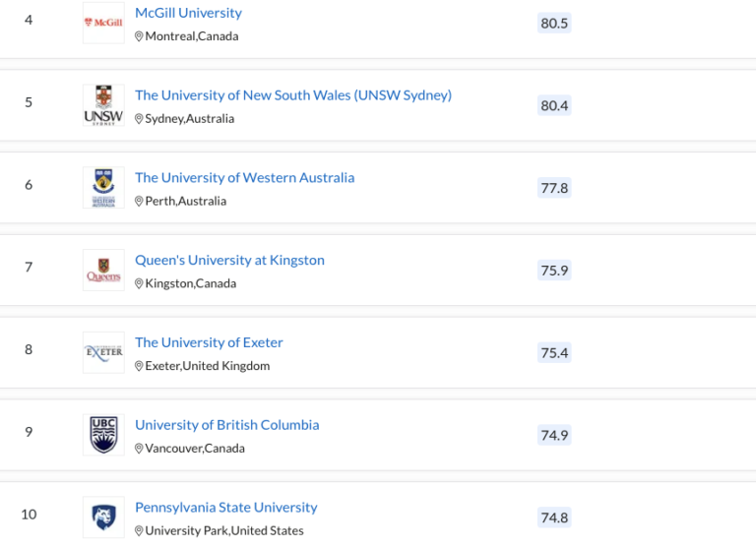Viewport: 756px width, 548px height.
Task: Click the UBC shield logo
Action: click(103, 434)
